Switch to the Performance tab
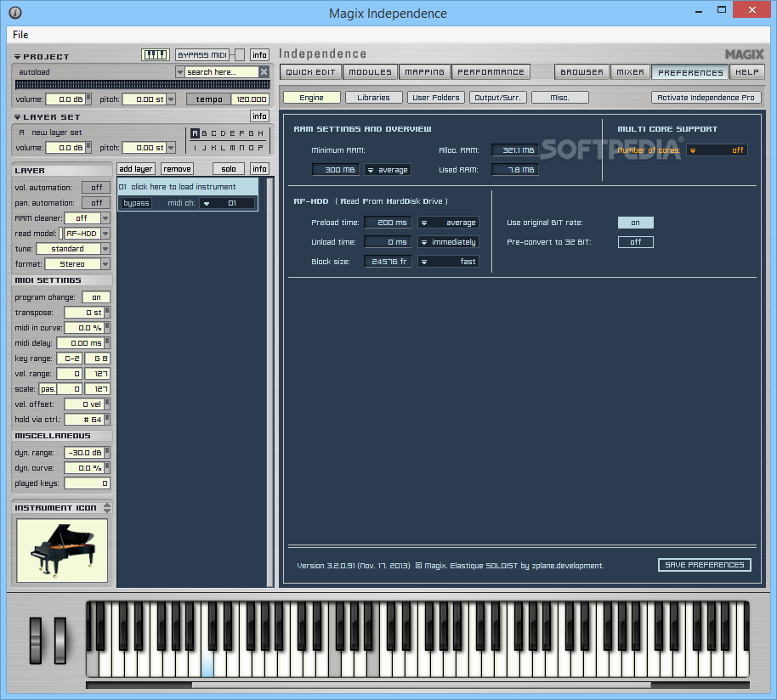This screenshot has height=700, width=777. (x=491, y=72)
